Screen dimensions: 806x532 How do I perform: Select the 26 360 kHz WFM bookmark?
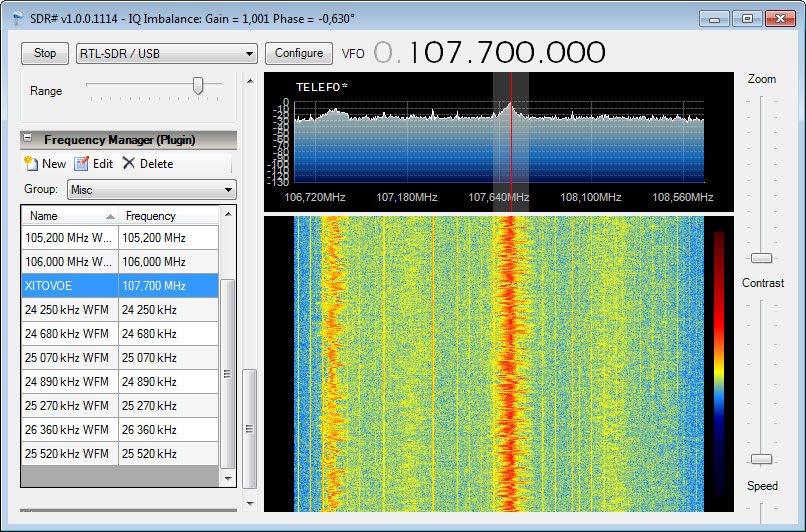pos(70,430)
